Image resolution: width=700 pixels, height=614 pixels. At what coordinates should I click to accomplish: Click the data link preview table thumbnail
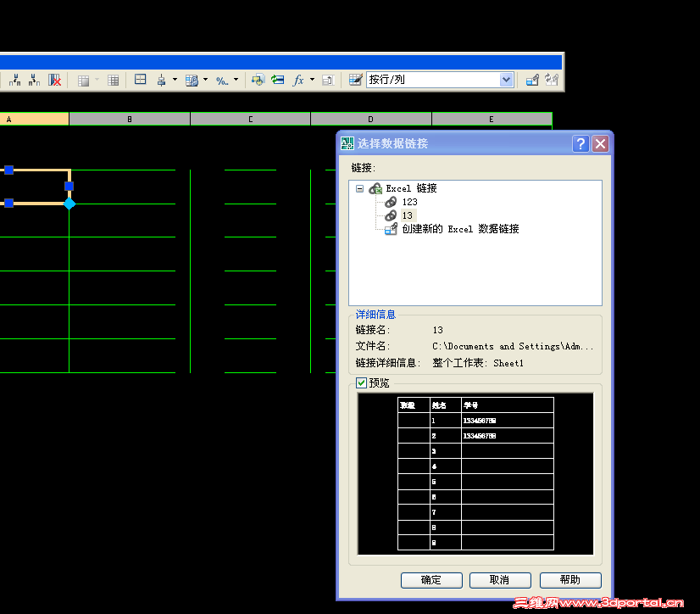tap(475, 474)
